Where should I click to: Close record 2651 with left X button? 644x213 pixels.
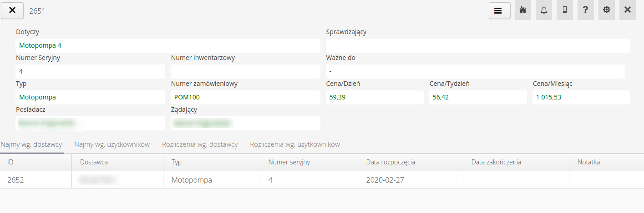click(x=12, y=11)
